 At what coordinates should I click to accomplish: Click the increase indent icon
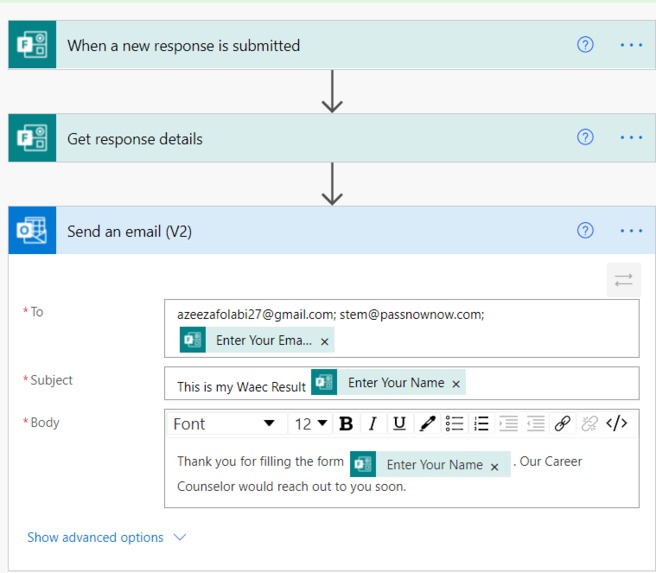(x=508, y=424)
